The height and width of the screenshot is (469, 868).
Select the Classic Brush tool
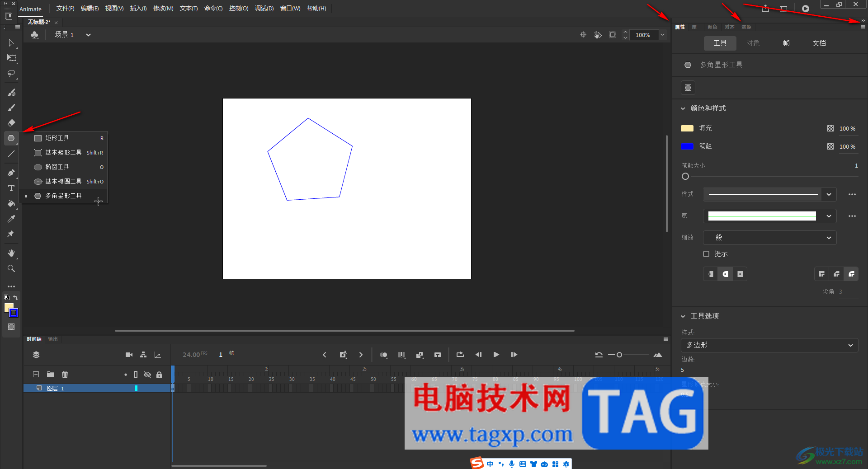click(11, 108)
